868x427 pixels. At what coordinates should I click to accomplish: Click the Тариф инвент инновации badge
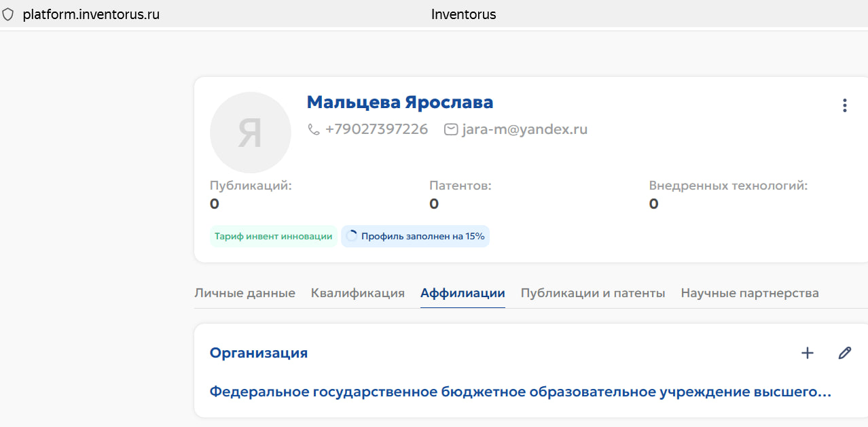click(x=273, y=237)
